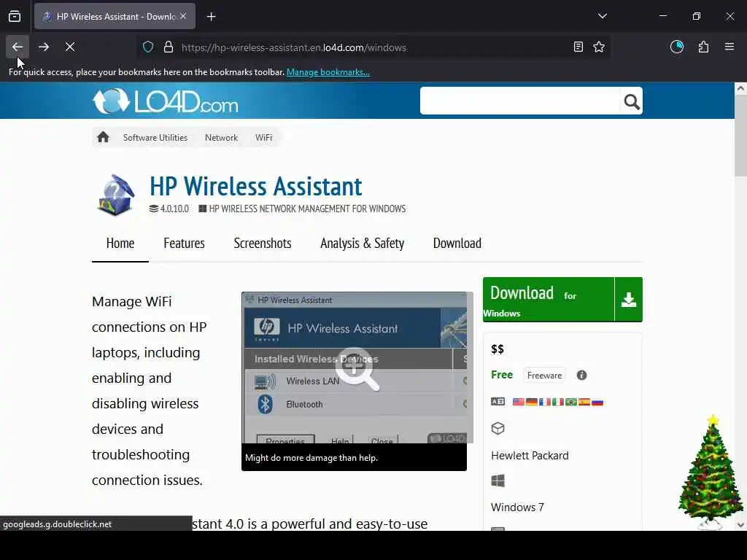Click the page scrollbar up arrow
Screen dimensions: 747x560
(x=740, y=88)
